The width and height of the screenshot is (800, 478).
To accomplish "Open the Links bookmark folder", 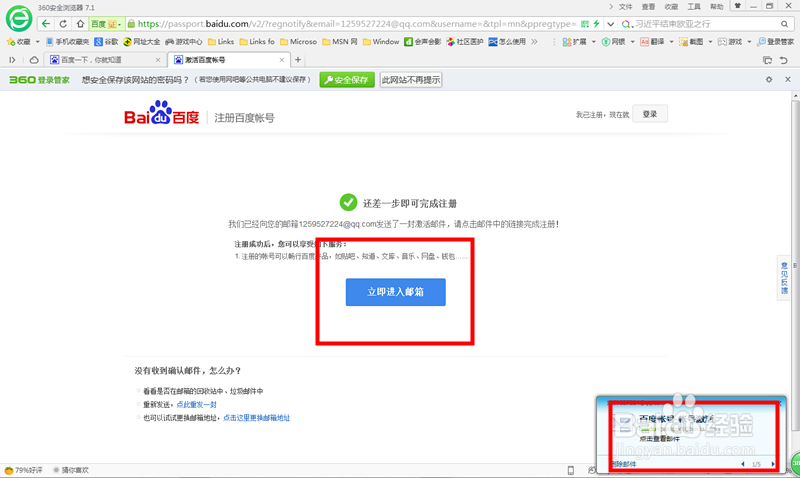I will [220, 42].
